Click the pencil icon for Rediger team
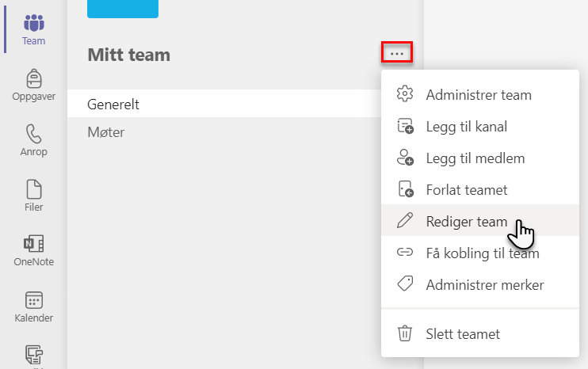588x369 pixels. pos(405,221)
